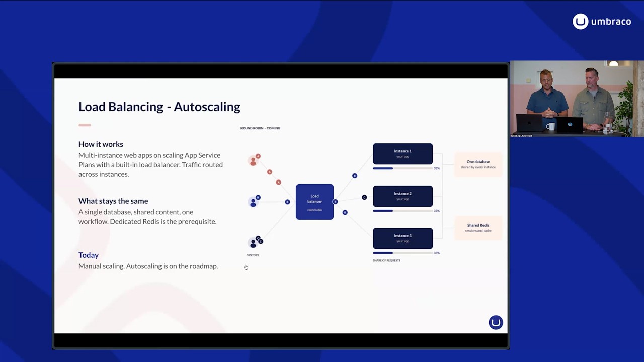
Task: Click the C request dot near Instance 2
Action: coord(364,197)
